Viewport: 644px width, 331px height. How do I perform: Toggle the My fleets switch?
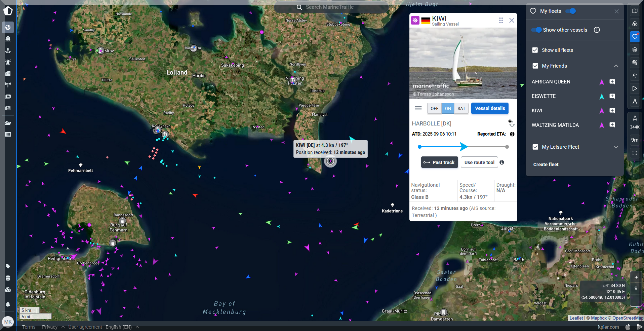pyautogui.click(x=570, y=11)
